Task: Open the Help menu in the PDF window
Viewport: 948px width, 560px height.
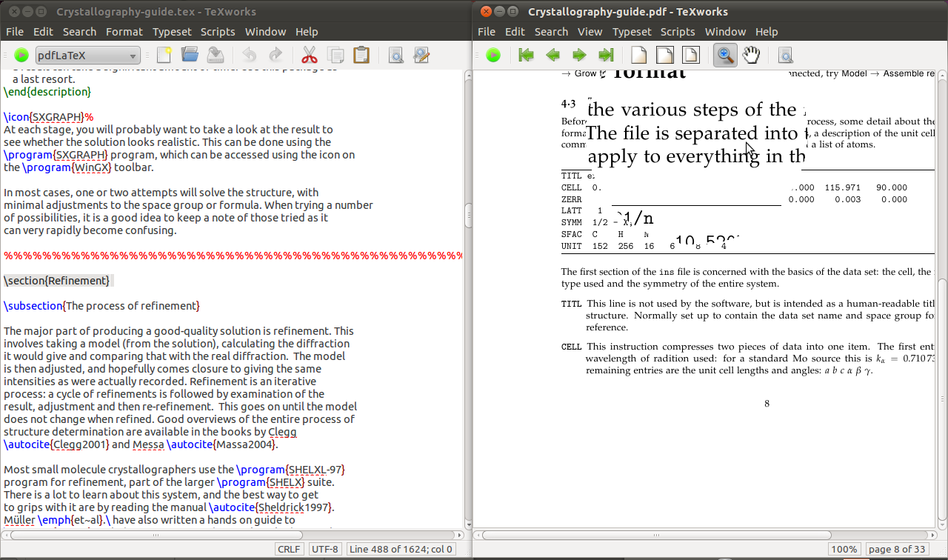Action: coord(767,31)
